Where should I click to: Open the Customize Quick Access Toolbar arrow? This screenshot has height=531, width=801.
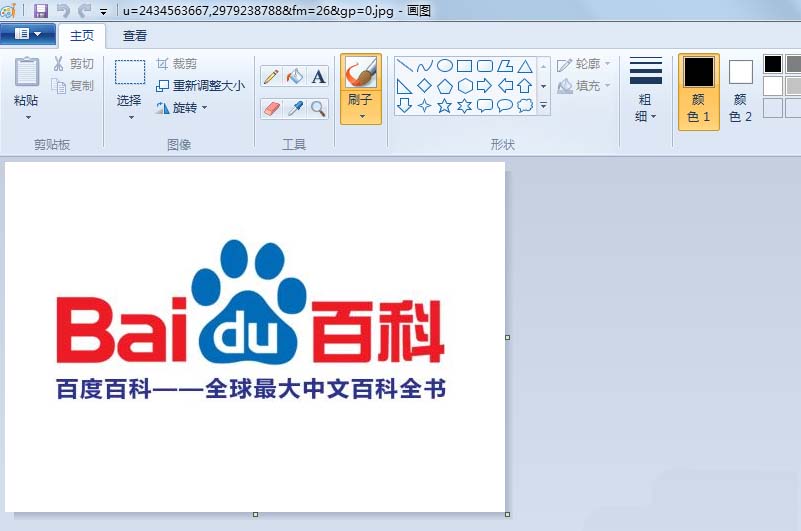click(103, 11)
